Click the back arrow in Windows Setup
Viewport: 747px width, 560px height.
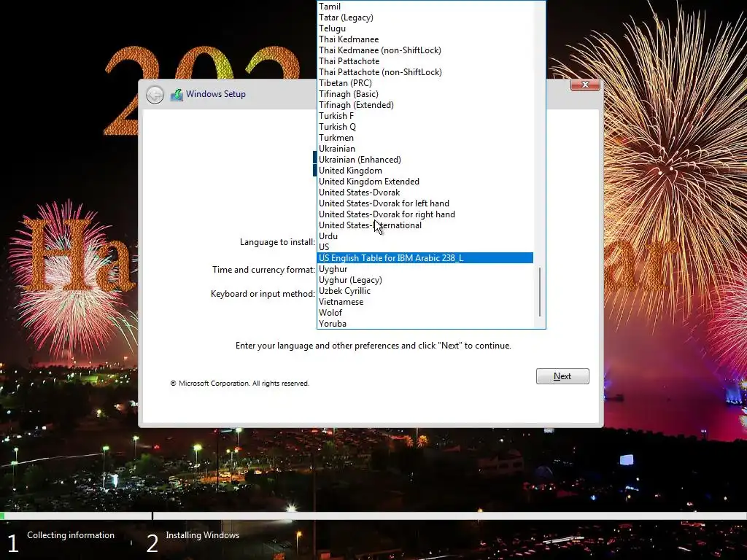point(155,95)
